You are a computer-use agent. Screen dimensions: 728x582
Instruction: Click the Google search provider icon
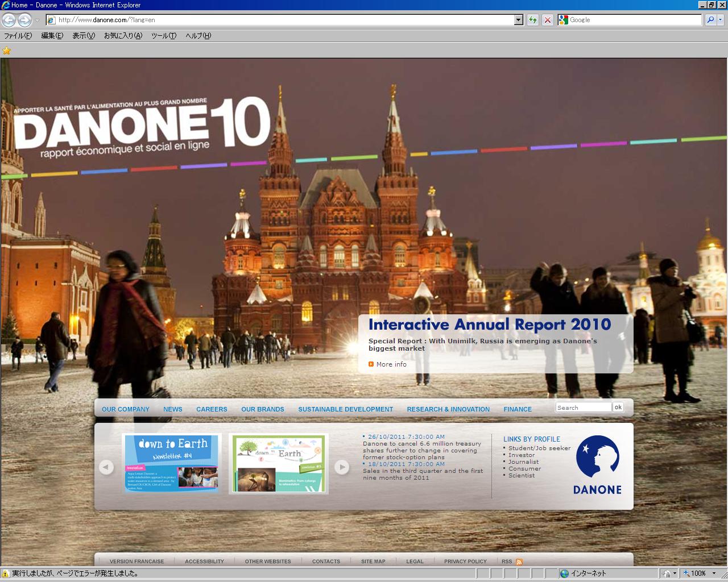click(563, 20)
